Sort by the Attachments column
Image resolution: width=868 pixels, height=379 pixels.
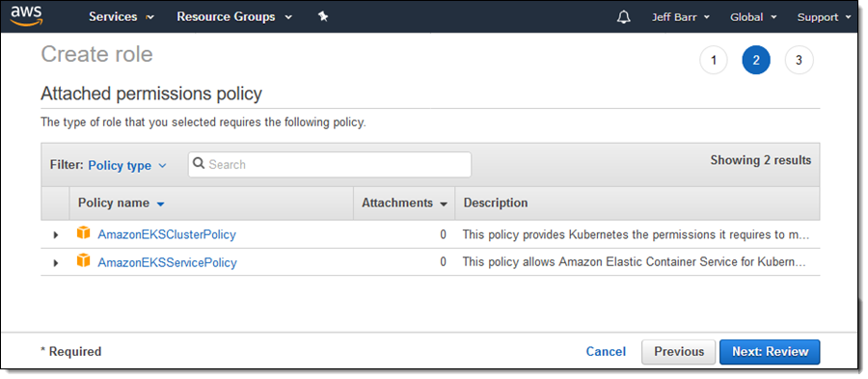(x=404, y=203)
